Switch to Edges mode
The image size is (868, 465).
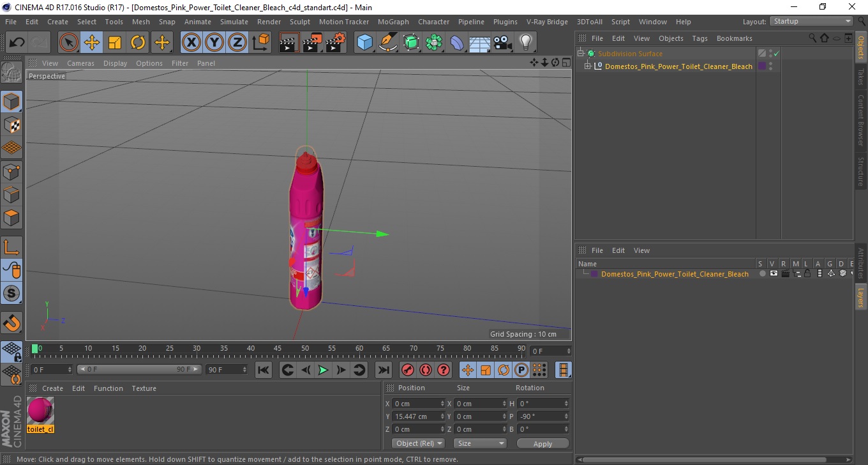point(11,194)
